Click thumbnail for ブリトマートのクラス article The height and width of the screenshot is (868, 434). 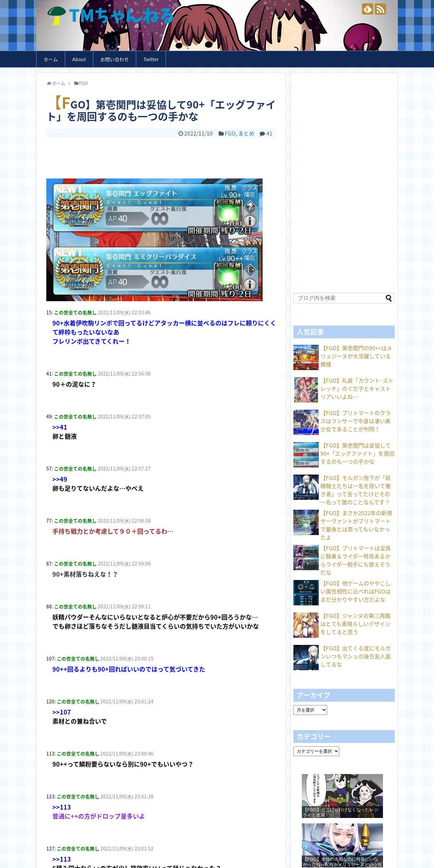pos(306,422)
